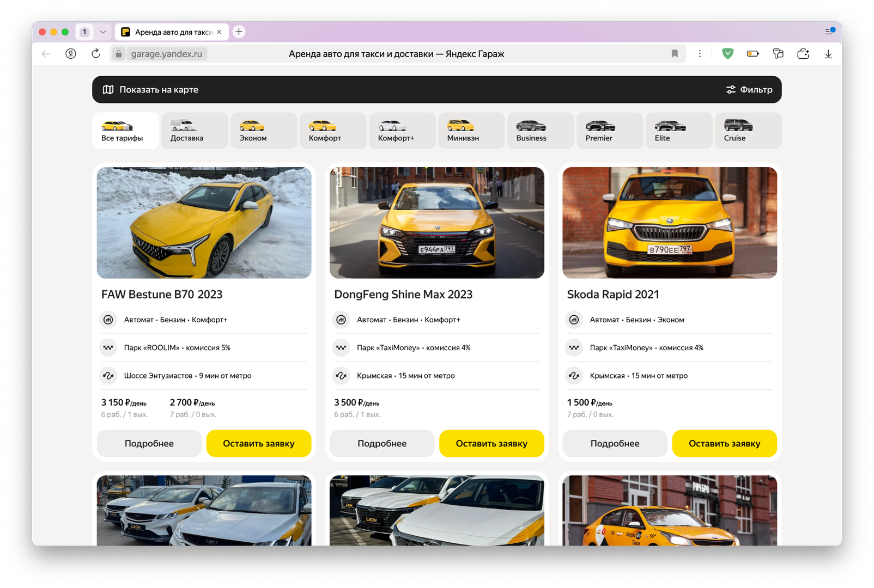Click Оставить заявку for Skoda Rapid
Image resolution: width=874 pixels, height=588 pixels.
[x=725, y=444]
